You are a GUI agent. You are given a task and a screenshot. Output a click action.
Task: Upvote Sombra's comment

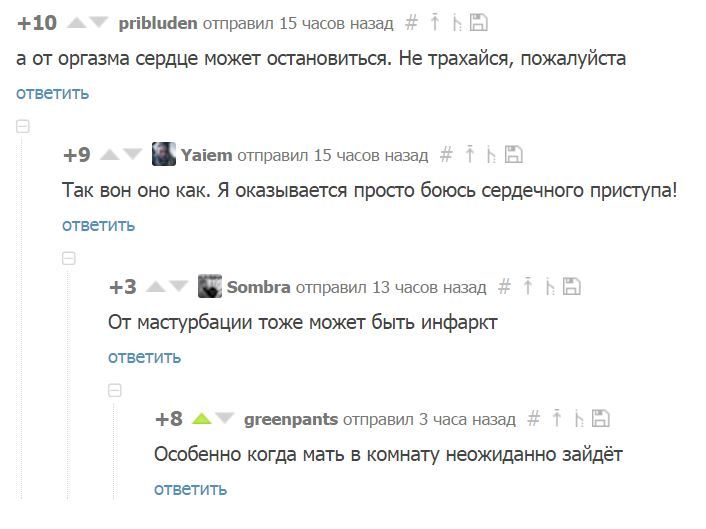click(155, 287)
